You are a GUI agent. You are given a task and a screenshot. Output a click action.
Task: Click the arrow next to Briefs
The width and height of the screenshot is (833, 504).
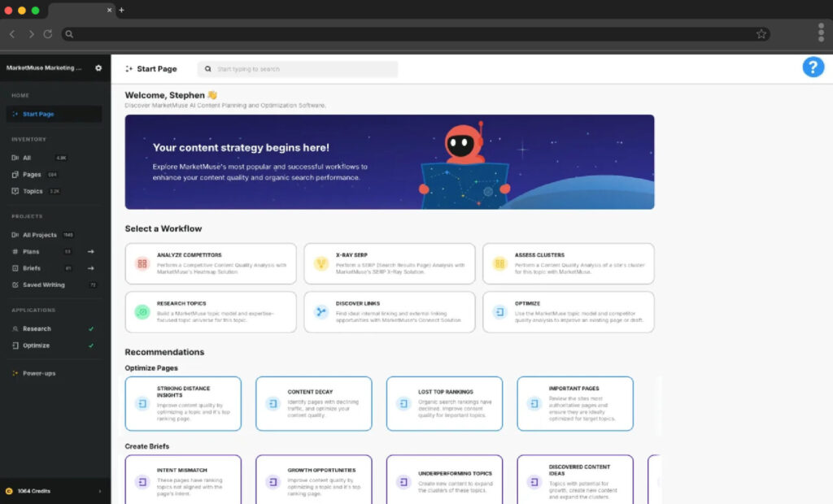(x=91, y=268)
